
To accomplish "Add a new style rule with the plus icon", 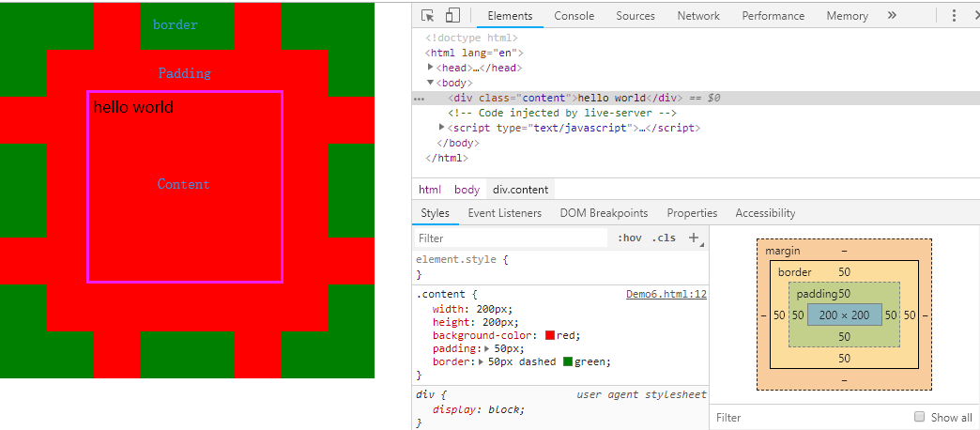I will click(693, 238).
